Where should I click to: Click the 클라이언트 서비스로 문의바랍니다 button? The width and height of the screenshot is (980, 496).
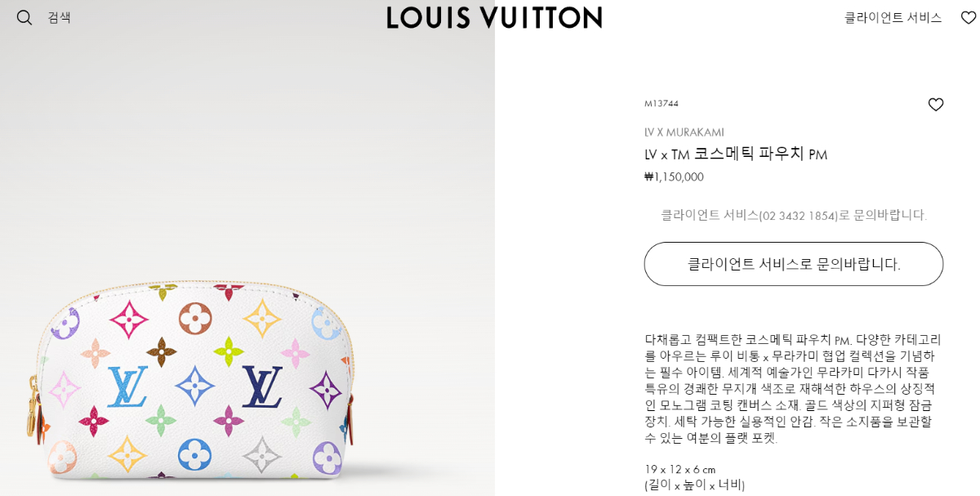pyautogui.click(x=794, y=264)
